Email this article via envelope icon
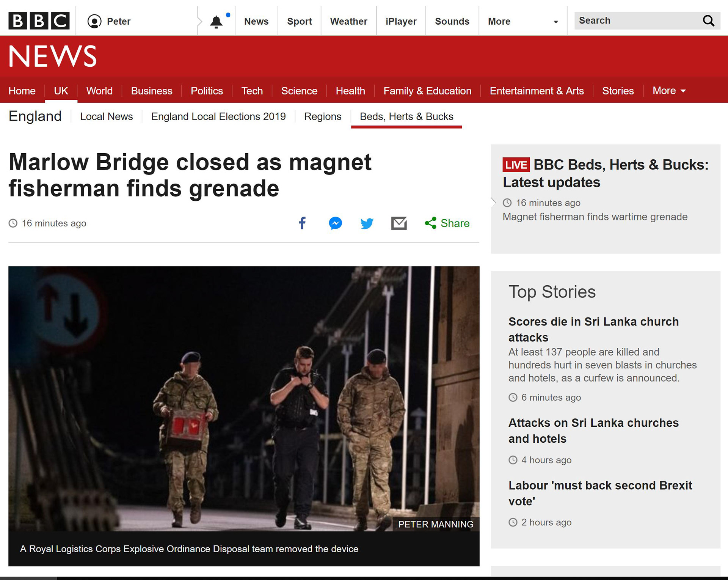The width and height of the screenshot is (728, 580). [x=399, y=223]
